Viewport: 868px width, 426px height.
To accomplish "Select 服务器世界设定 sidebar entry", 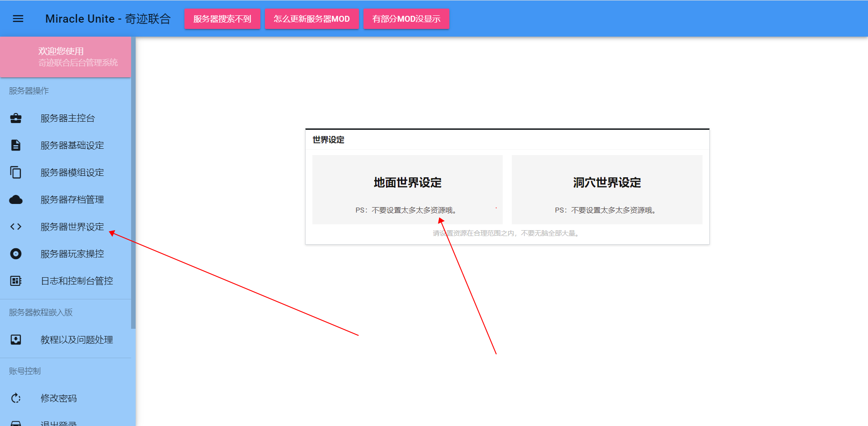I will [66, 227].
